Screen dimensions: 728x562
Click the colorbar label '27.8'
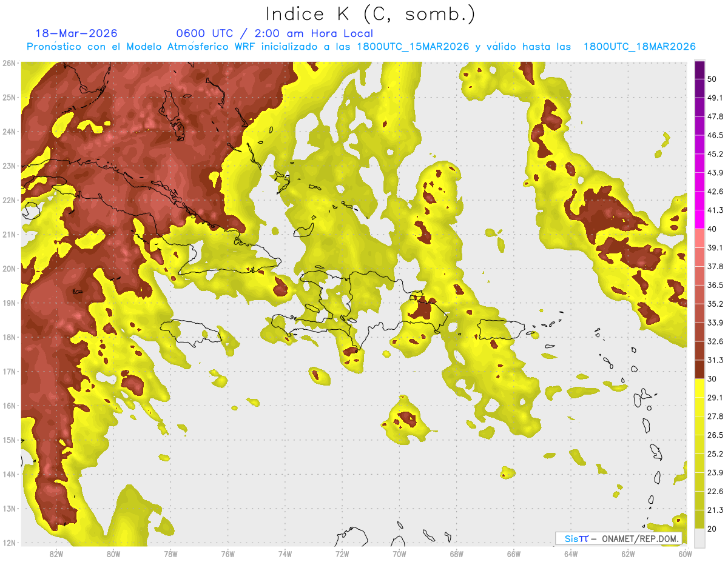point(715,416)
